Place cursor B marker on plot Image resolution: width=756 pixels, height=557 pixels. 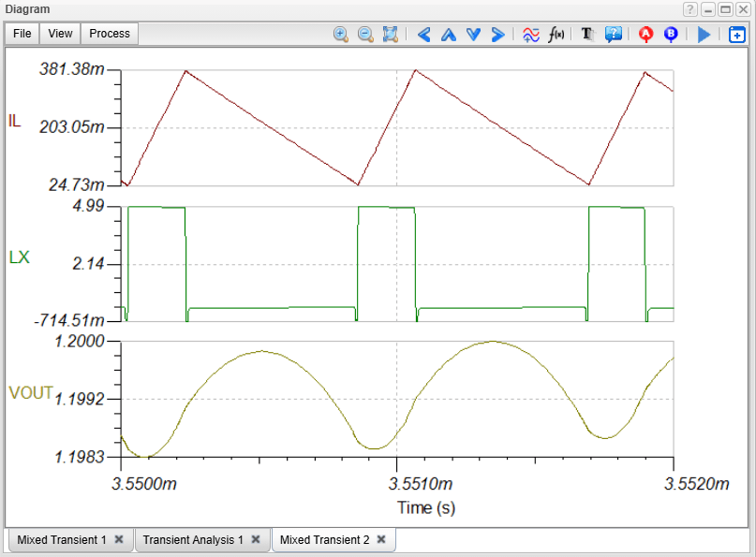tap(671, 35)
